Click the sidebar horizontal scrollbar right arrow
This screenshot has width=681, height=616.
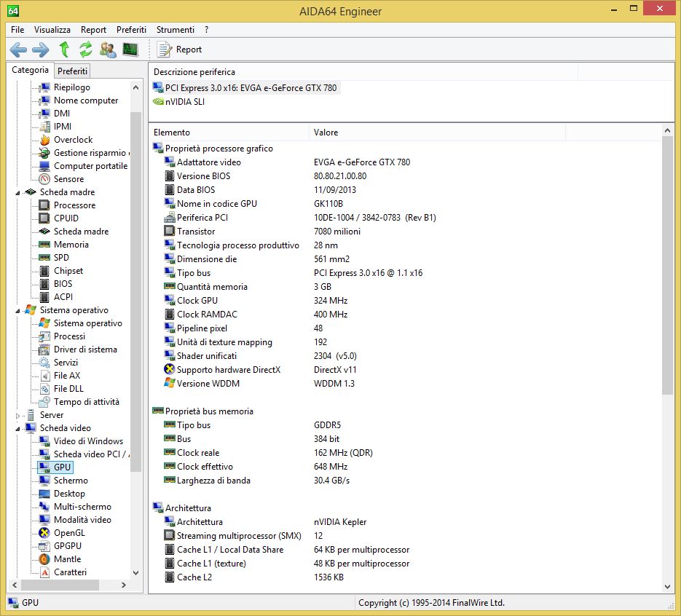click(125, 585)
